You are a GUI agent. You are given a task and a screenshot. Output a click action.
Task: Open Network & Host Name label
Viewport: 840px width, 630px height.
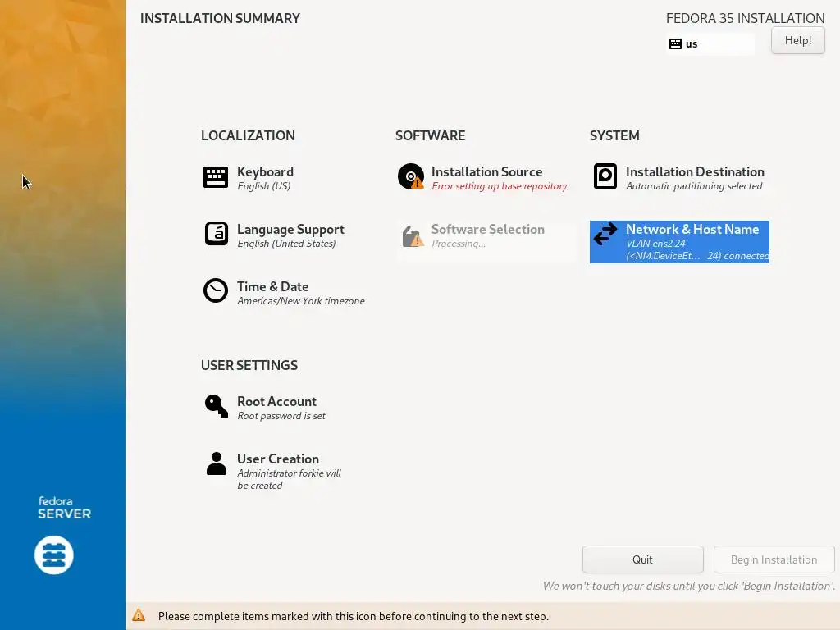[x=692, y=230]
